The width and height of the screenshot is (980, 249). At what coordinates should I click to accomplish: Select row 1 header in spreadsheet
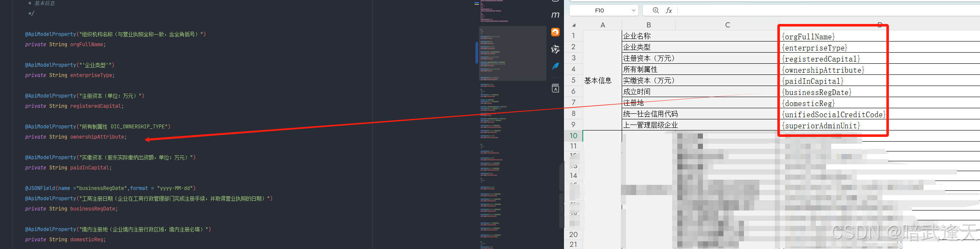coord(573,36)
